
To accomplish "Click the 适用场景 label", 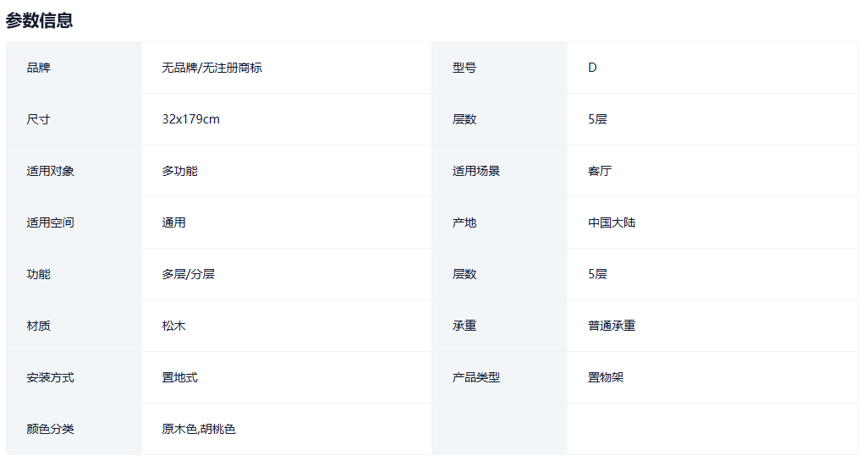I will coord(476,171).
